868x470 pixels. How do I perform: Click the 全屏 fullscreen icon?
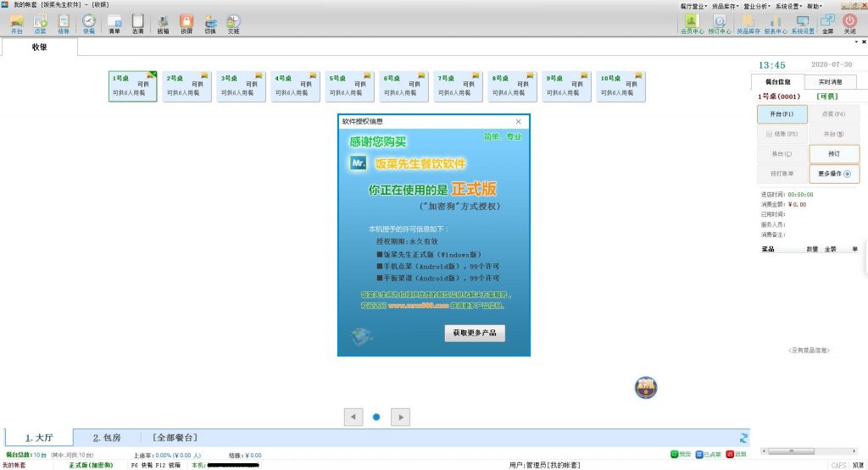[x=827, y=24]
